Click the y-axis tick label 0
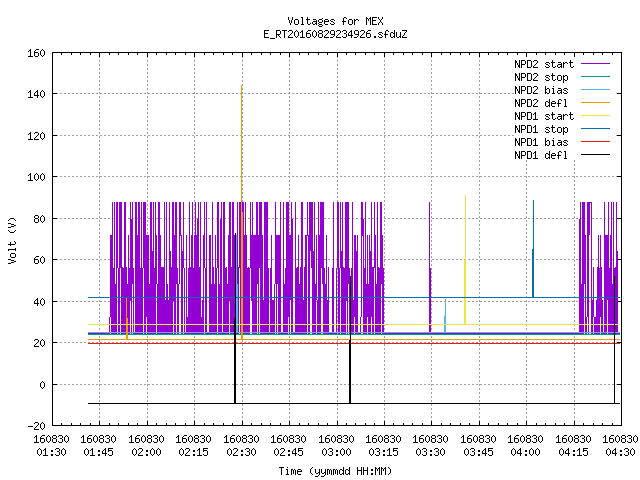Screen dimensions: 640x480 point(42,384)
